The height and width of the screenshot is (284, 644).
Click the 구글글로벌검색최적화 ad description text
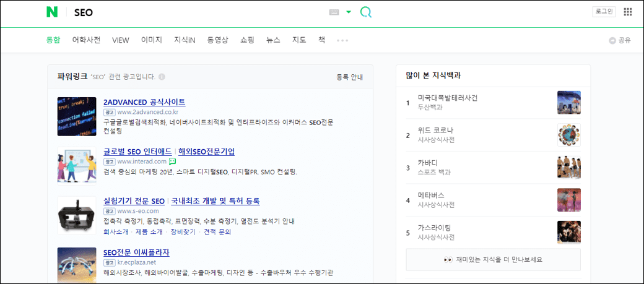coord(219,127)
